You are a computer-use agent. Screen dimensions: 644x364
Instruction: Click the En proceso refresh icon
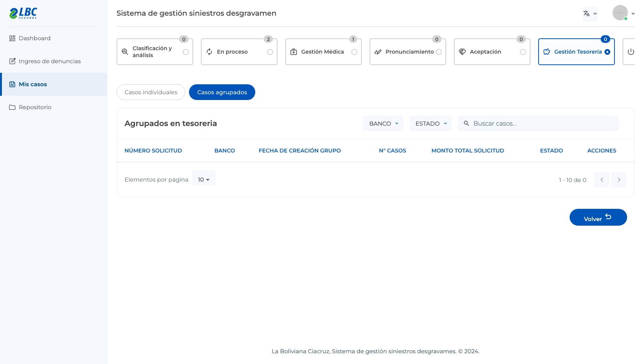pyautogui.click(x=209, y=52)
